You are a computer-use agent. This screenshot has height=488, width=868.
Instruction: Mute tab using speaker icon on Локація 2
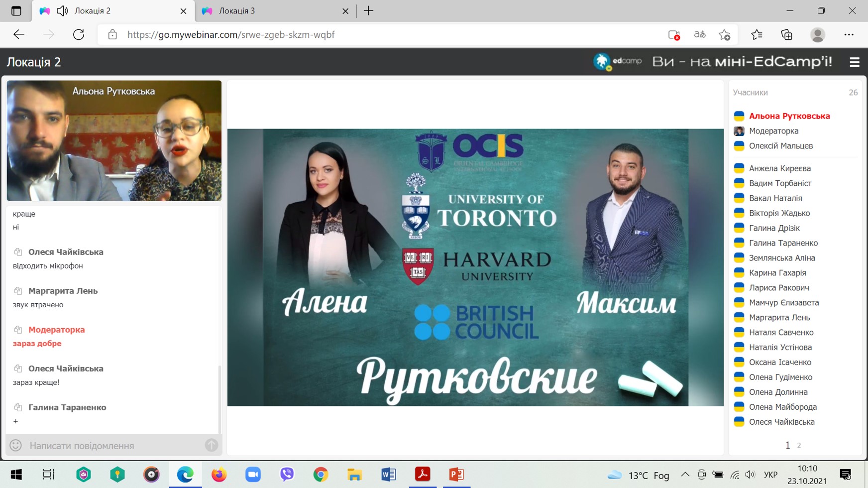[62, 11]
